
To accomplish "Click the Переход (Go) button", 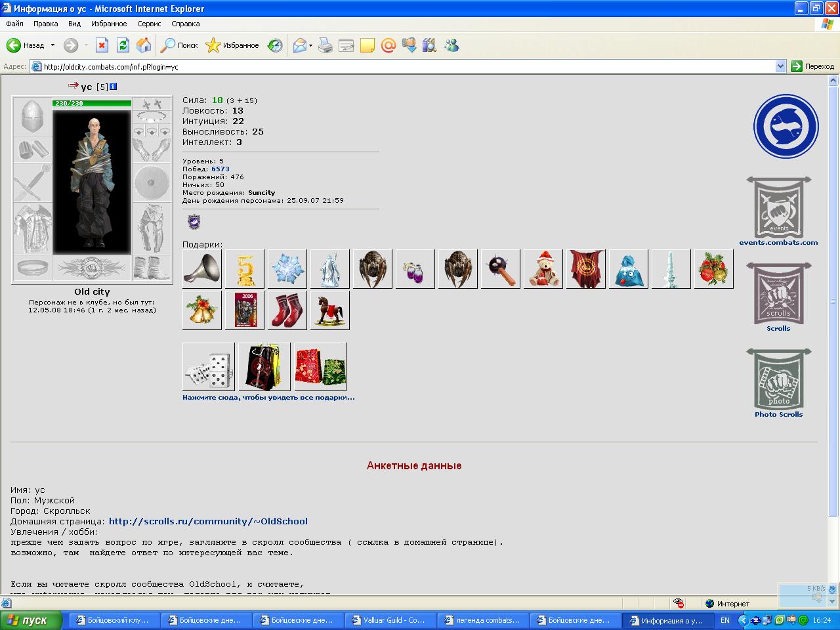I will pyautogui.click(x=813, y=66).
